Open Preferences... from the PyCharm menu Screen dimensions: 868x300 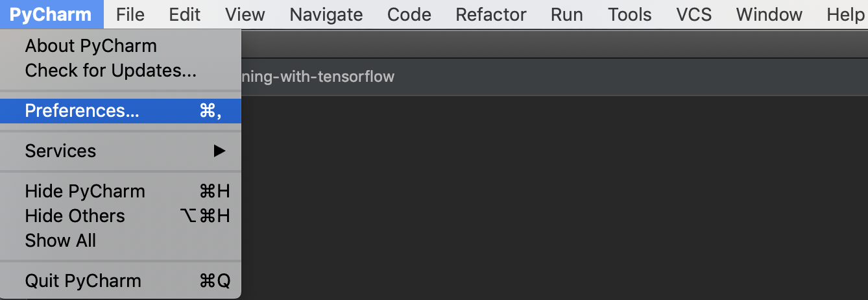[121, 111]
